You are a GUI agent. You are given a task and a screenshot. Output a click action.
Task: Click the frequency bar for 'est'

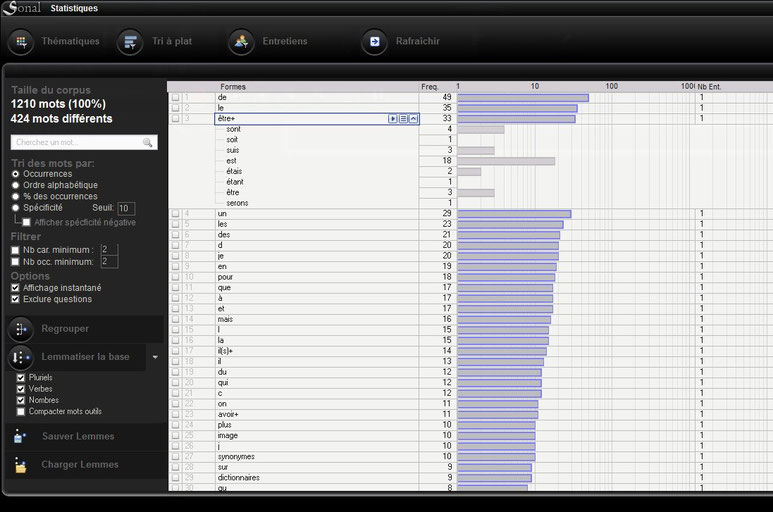pyautogui.click(x=506, y=161)
